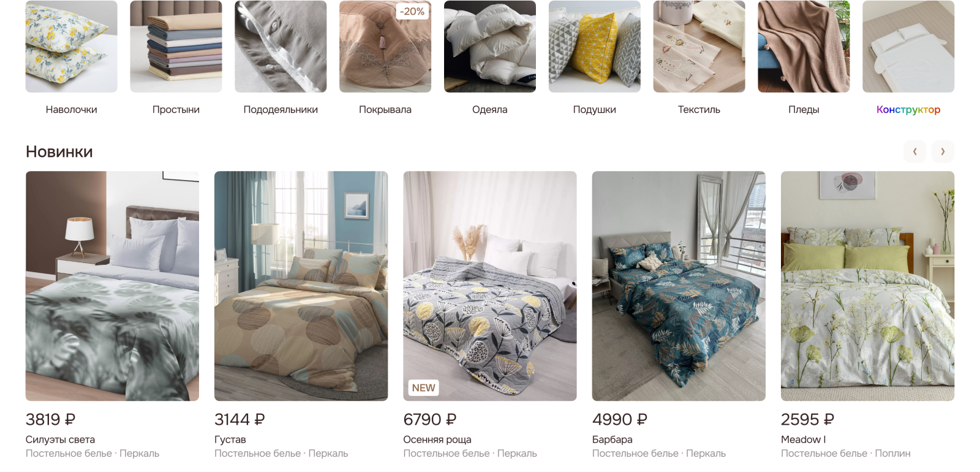Open the colorful Конструктор link
980x472 pixels.
(x=908, y=110)
